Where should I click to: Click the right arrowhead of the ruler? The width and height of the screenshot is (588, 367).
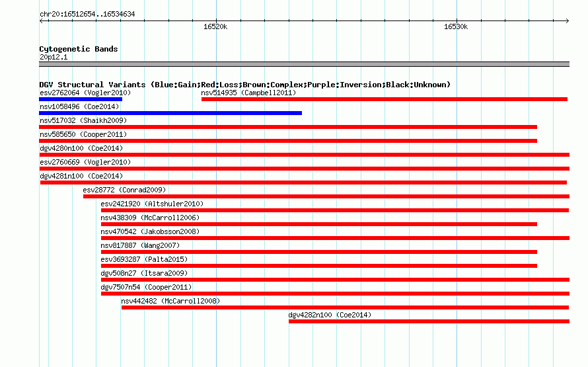point(568,21)
